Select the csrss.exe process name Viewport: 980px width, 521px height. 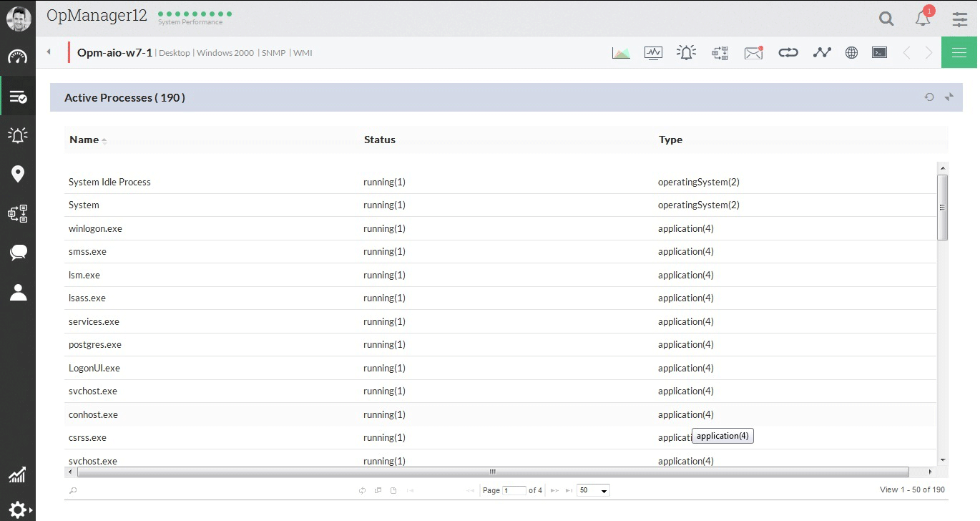tap(87, 437)
